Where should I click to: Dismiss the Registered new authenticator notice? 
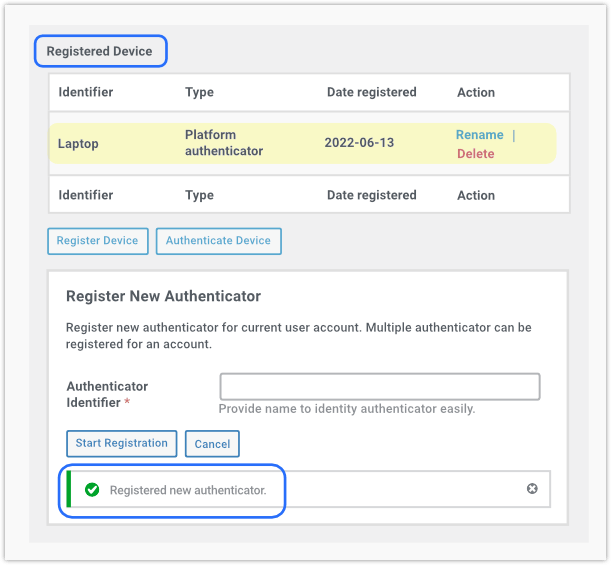point(532,489)
